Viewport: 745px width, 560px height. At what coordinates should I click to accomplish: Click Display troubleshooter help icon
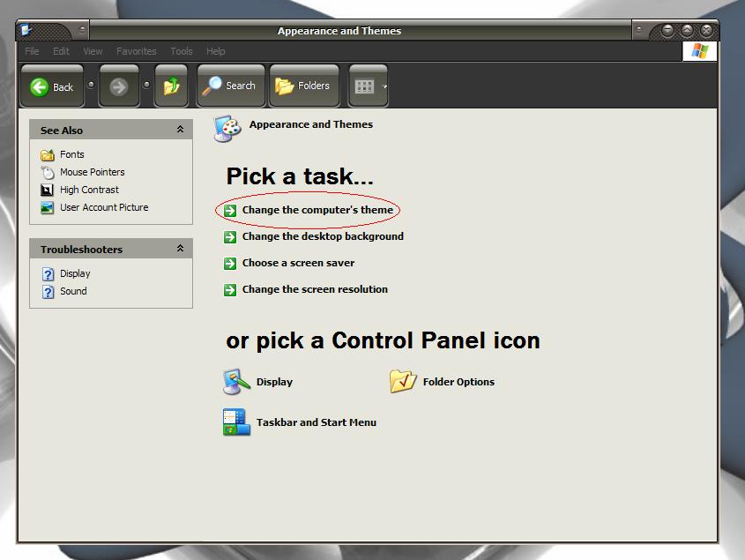[48, 273]
